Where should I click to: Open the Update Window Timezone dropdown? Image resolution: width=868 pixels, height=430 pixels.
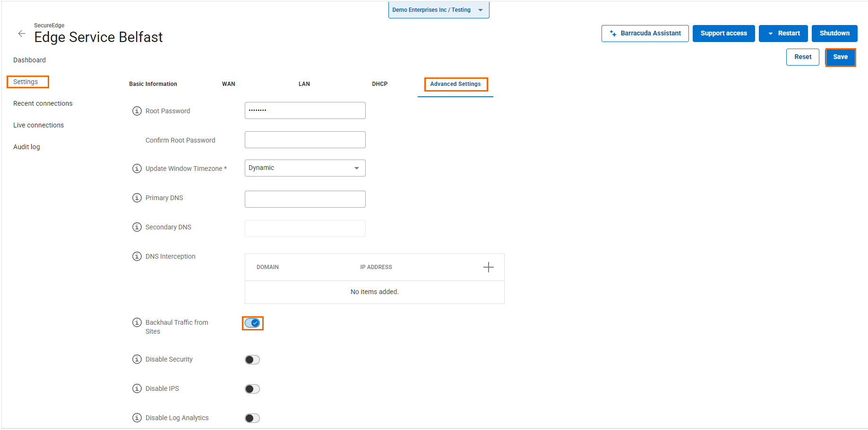305,168
